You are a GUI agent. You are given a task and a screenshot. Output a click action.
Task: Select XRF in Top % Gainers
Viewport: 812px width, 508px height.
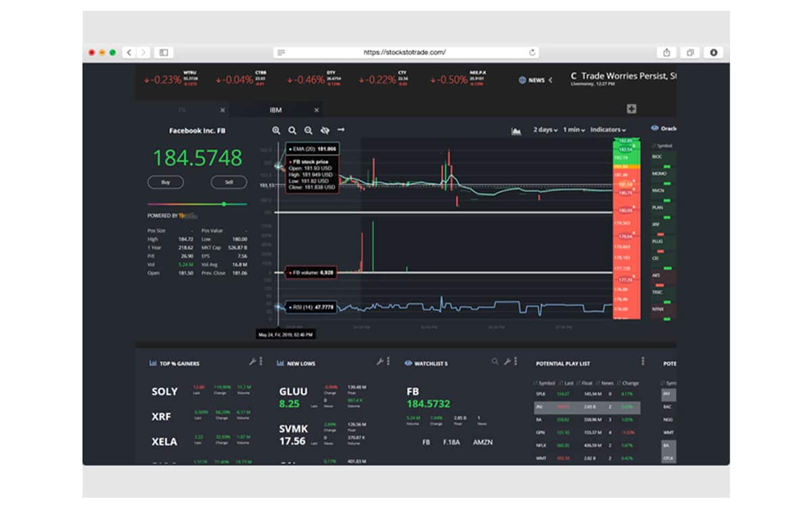[161, 417]
